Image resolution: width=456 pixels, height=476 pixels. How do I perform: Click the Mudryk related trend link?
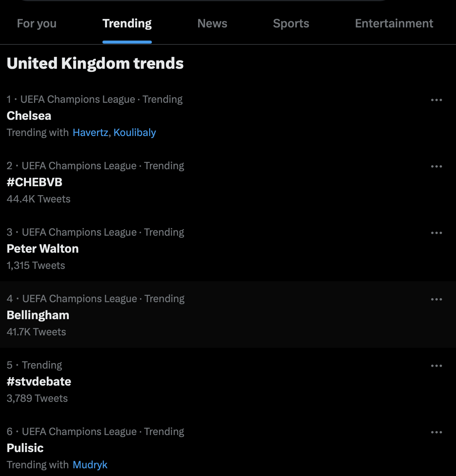90,465
